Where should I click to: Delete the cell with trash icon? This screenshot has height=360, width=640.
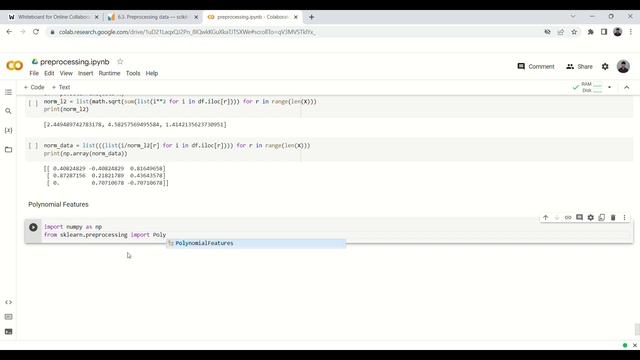click(x=613, y=218)
